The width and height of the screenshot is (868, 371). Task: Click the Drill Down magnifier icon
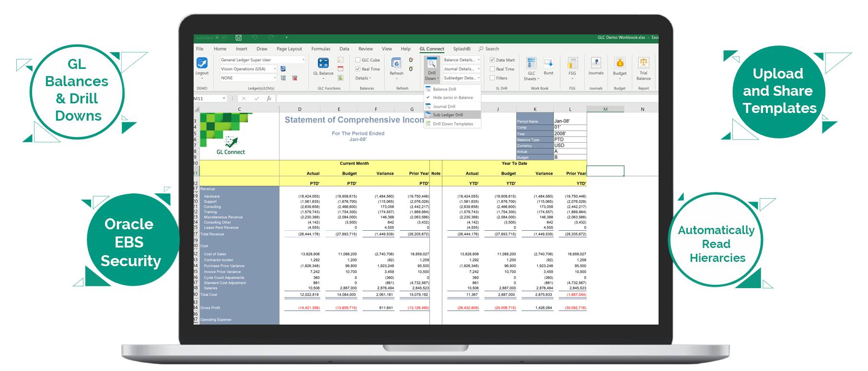[x=432, y=64]
